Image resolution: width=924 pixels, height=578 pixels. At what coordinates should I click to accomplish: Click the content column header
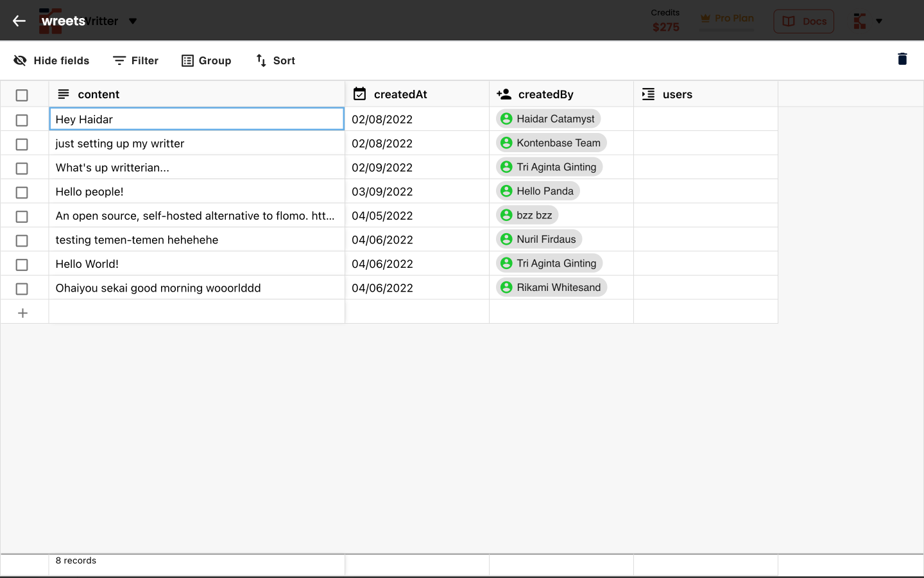(x=197, y=94)
